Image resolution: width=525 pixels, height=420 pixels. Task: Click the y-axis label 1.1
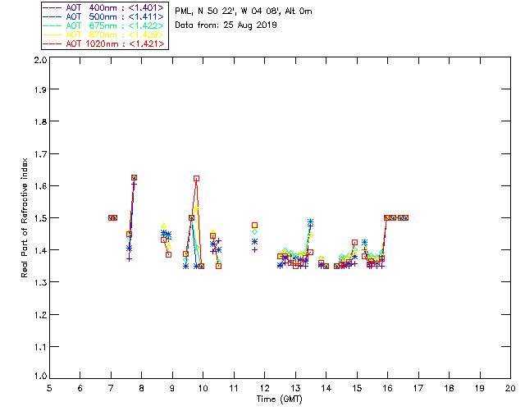[40, 347]
